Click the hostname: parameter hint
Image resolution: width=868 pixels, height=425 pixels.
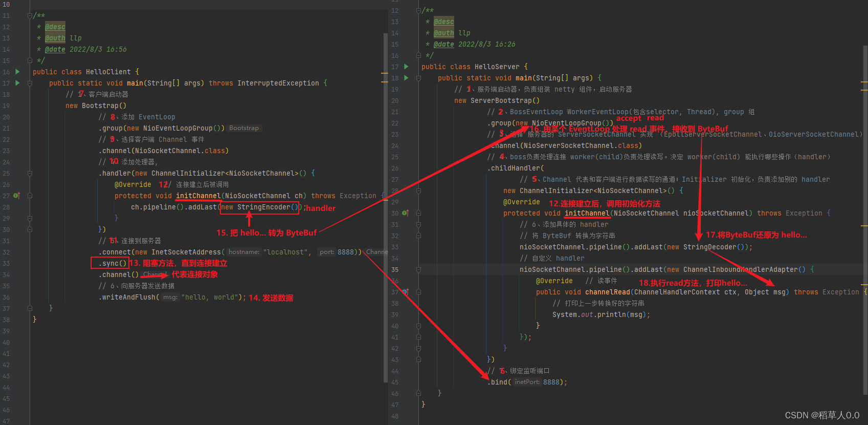(x=244, y=252)
